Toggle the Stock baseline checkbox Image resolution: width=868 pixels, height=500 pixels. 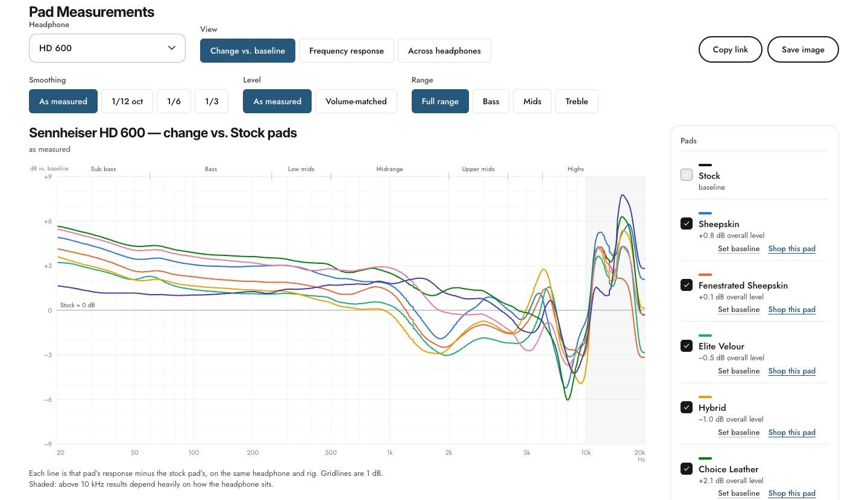[687, 175]
